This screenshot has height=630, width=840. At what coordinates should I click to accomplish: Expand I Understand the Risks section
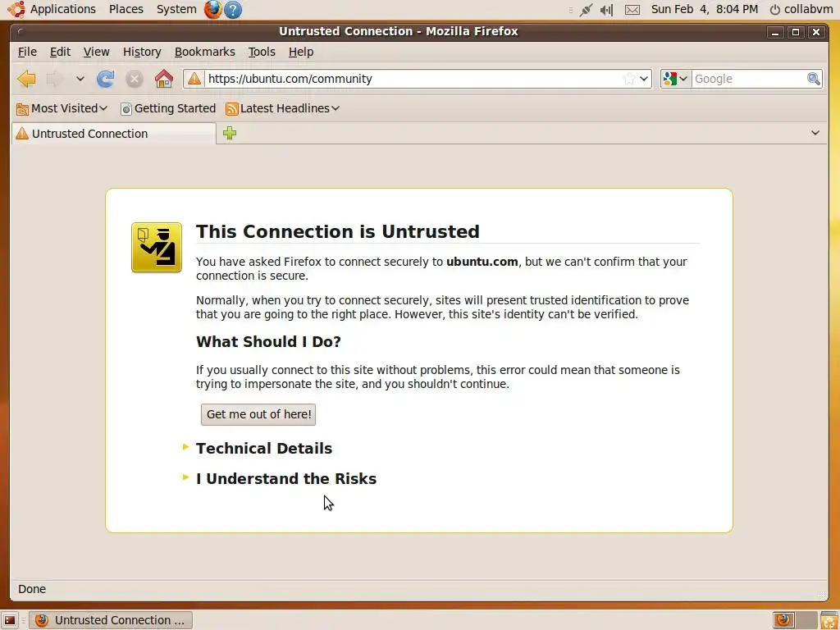pos(286,478)
